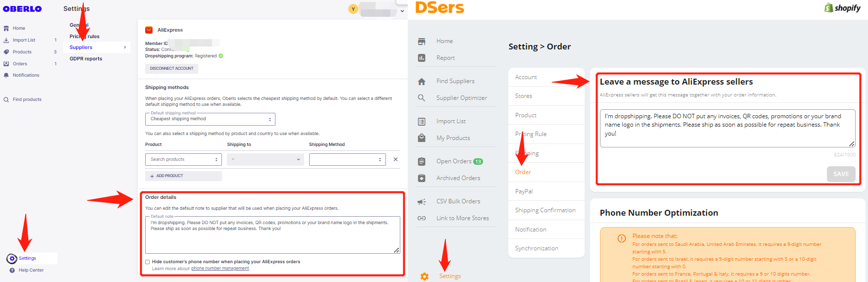This screenshot has width=868, height=282.
Task: Open Pricing rules settings tab
Action: pyautogui.click(x=85, y=36)
